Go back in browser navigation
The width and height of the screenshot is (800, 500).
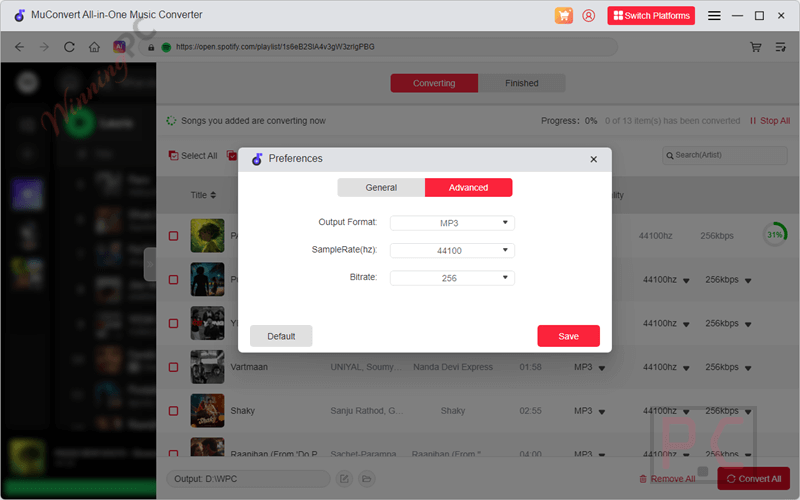point(19,47)
